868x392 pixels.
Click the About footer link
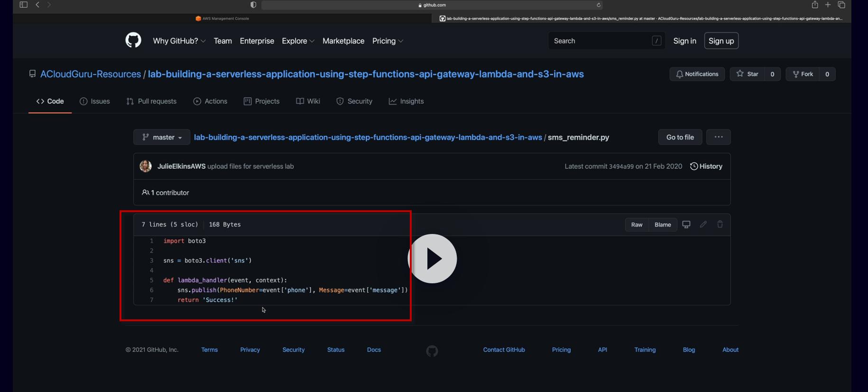[x=730, y=350]
